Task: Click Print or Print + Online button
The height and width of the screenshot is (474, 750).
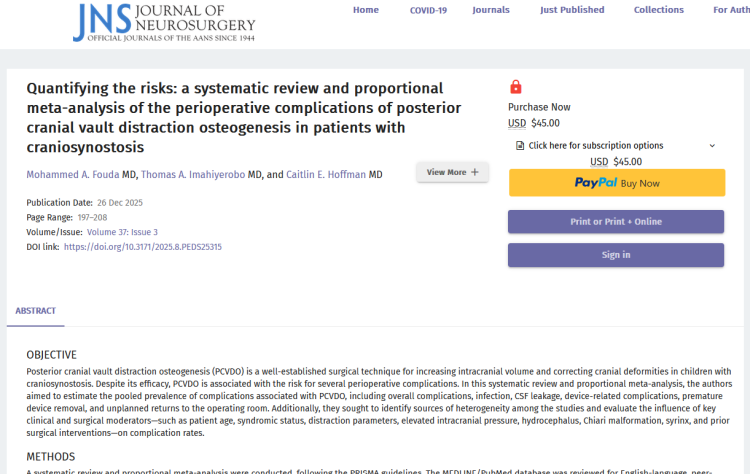Action: 616,221
